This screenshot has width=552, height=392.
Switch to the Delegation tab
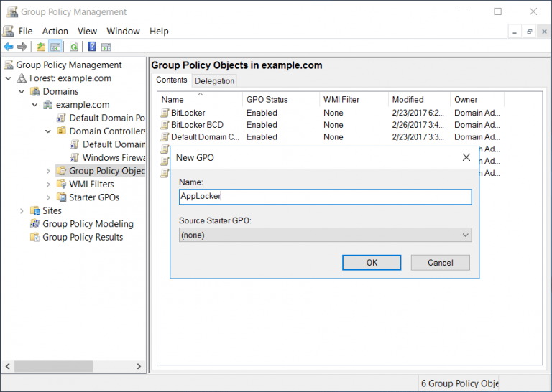point(214,81)
